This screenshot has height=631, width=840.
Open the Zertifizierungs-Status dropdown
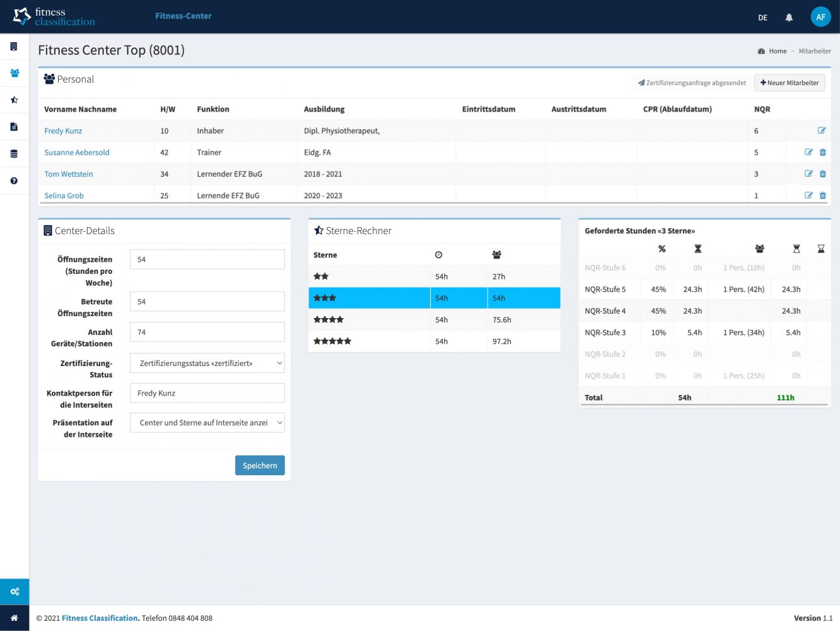click(x=207, y=363)
